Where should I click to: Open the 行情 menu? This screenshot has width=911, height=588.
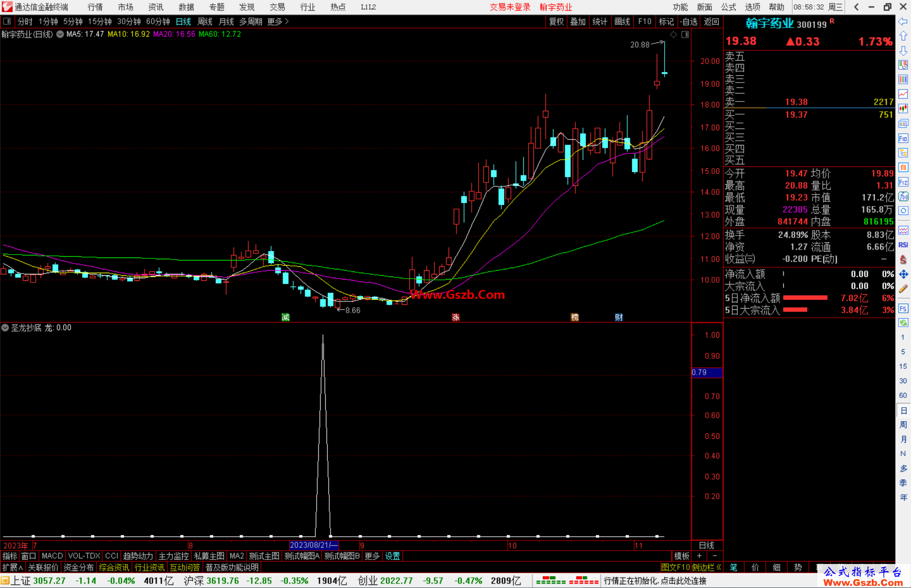coord(95,7)
